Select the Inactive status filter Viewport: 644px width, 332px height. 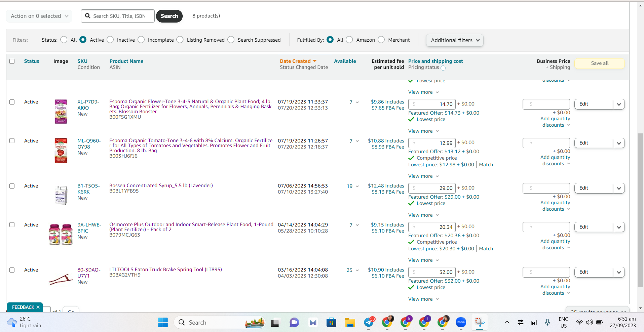[110, 40]
